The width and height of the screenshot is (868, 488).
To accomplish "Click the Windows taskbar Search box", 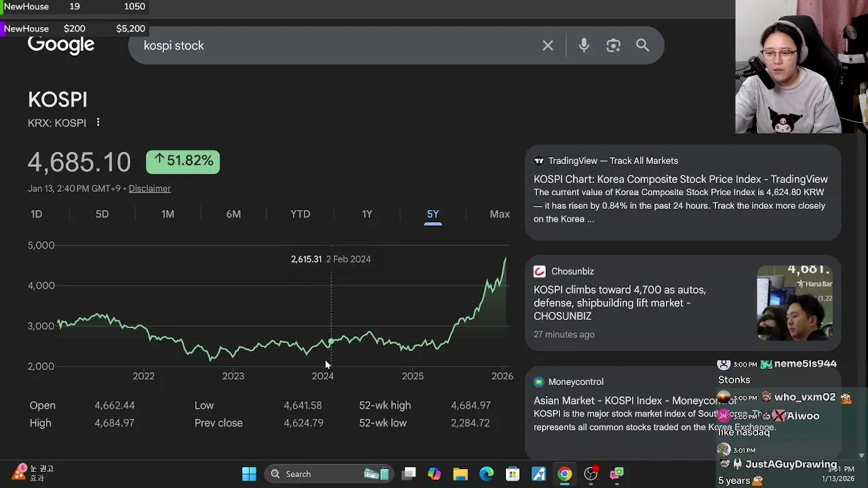I will (x=328, y=474).
